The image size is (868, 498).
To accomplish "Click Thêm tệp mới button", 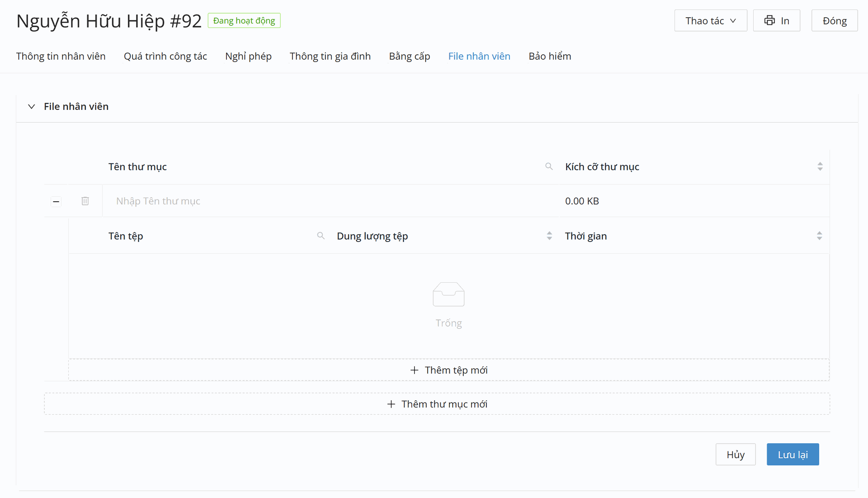I will click(x=448, y=370).
